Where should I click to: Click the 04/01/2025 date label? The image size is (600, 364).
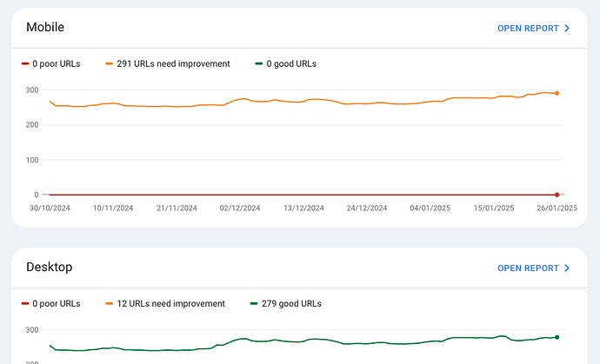coord(430,208)
